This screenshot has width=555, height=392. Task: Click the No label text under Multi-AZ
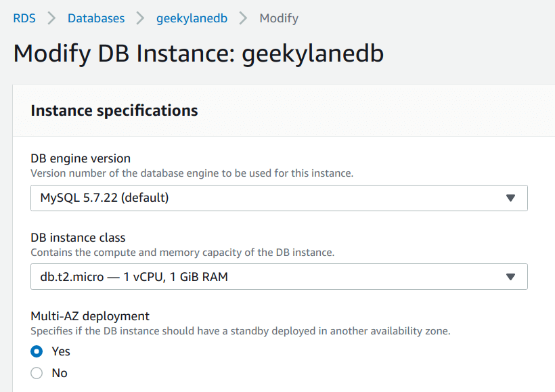point(60,373)
